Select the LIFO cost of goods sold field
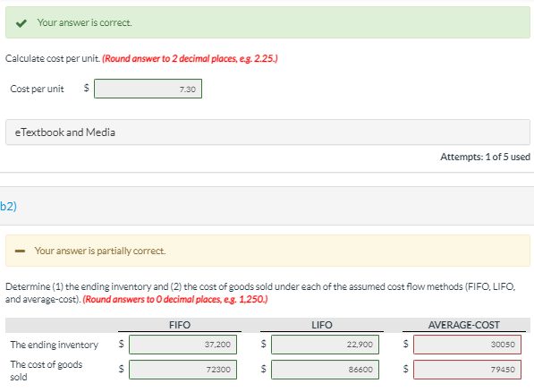 pos(325,370)
